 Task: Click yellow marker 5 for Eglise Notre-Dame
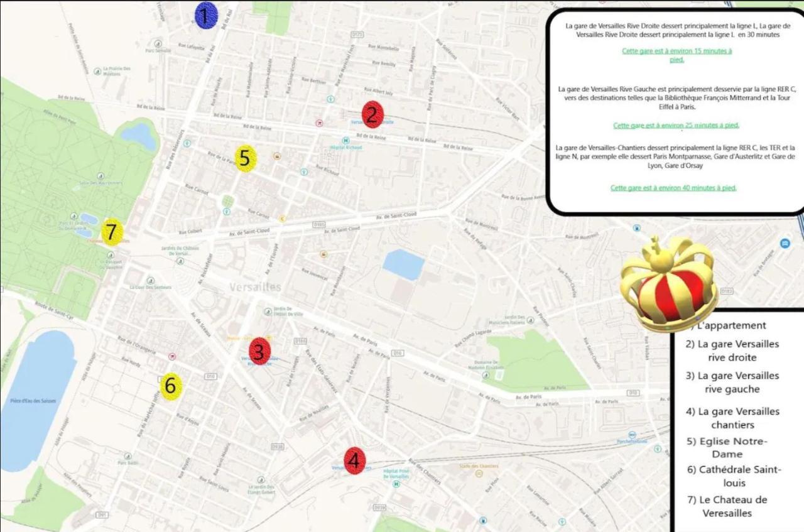click(x=245, y=158)
